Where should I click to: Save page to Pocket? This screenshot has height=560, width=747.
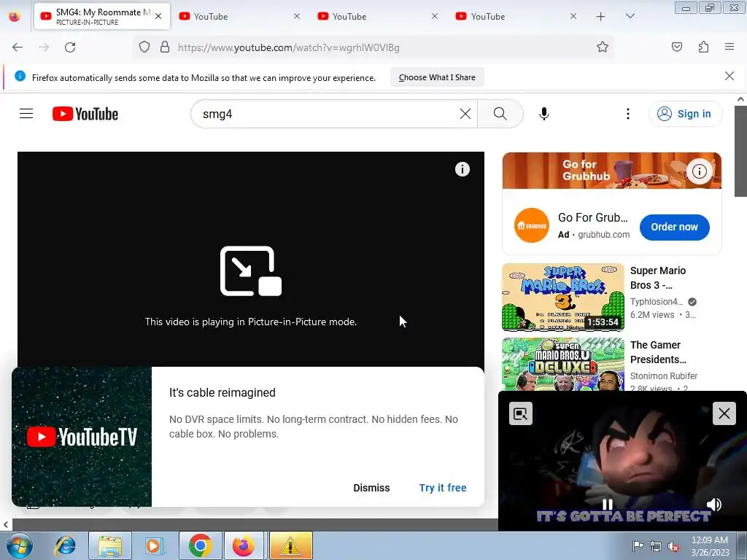point(676,47)
